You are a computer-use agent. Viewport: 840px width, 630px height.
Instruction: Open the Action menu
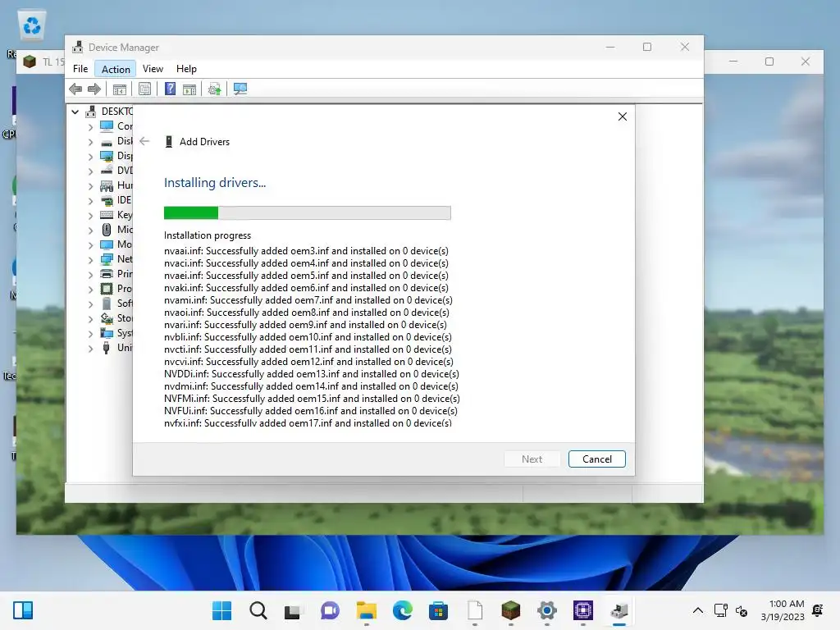(x=116, y=69)
